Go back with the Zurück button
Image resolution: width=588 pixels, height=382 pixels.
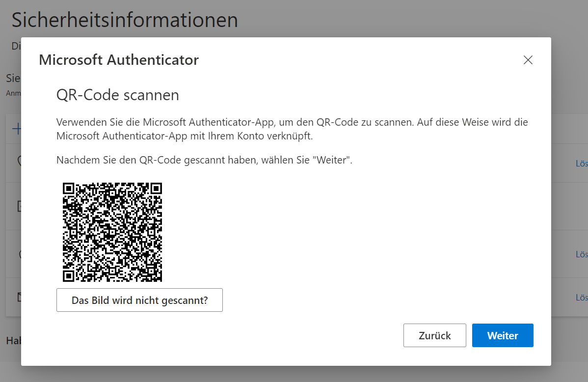(x=434, y=335)
